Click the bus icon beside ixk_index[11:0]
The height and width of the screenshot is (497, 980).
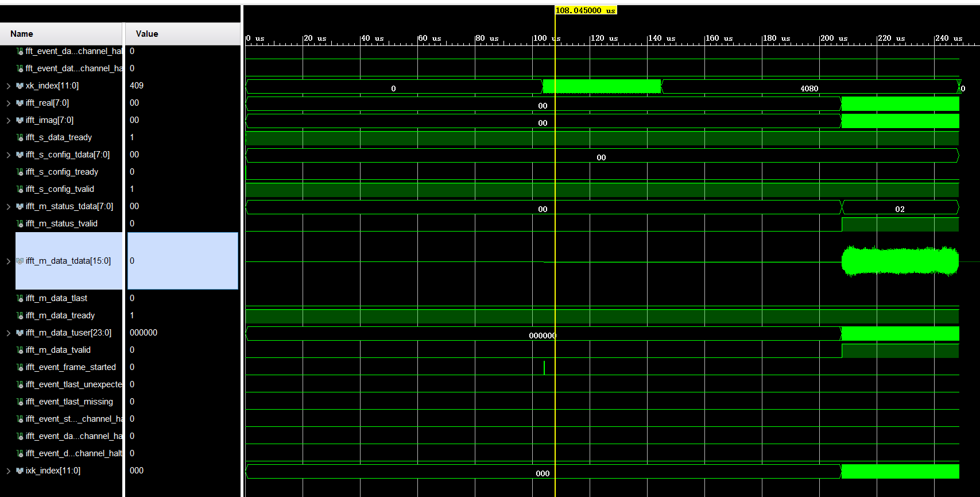(20, 471)
